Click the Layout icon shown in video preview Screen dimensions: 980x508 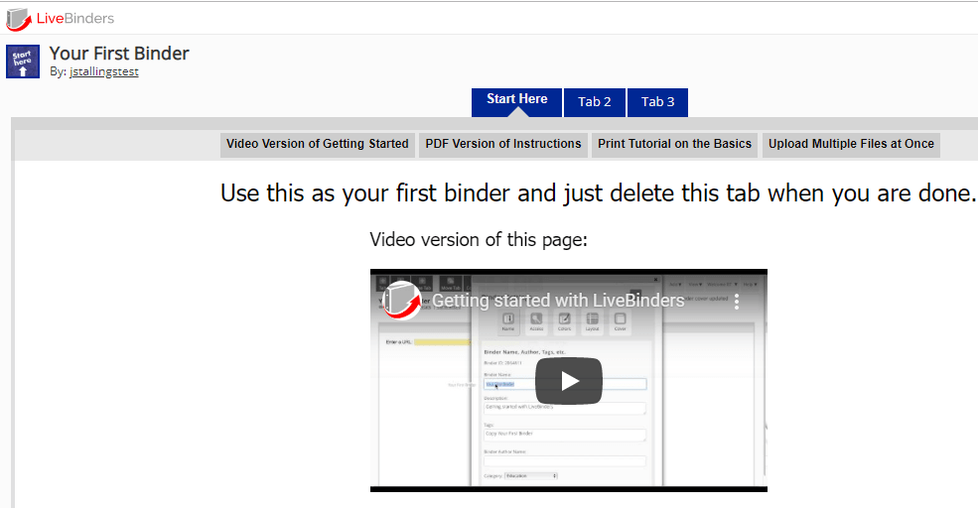coord(592,321)
